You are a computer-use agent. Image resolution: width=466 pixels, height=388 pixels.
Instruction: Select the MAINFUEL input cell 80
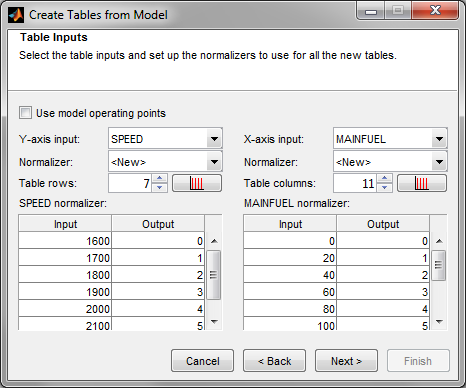pyautogui.click(x=290, y=309)
